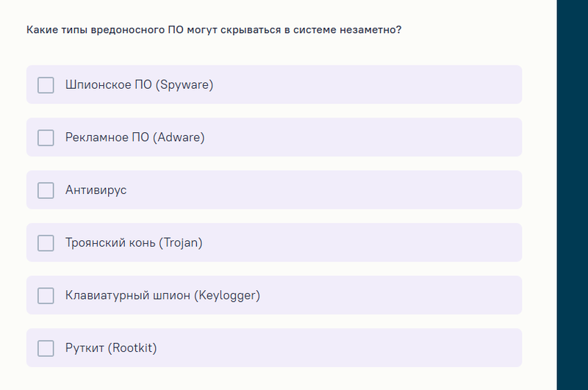The image size is (588, 390).
Task: Click the 'Троянский конь' label text
Action: [x=110, y=243]
